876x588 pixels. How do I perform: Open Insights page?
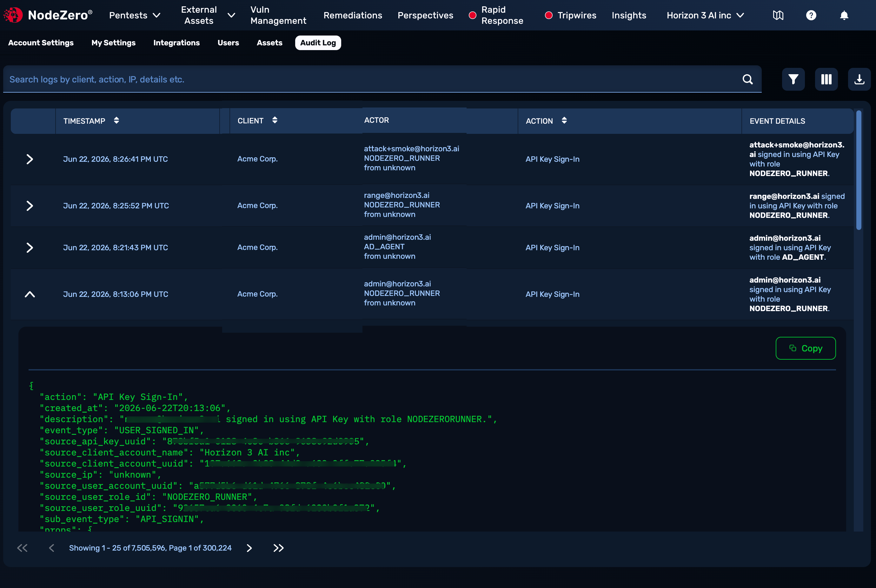click(629, 15)
